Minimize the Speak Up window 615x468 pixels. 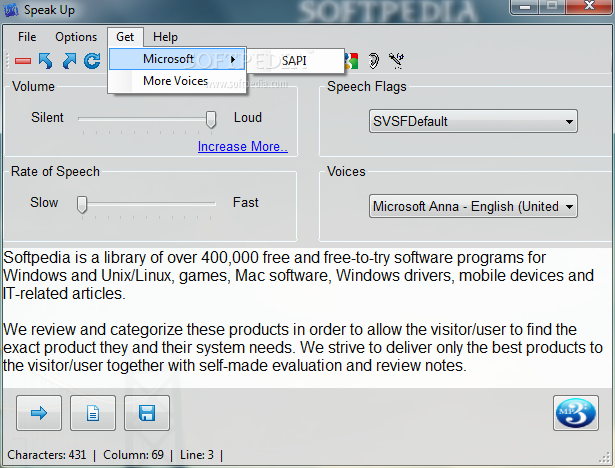point(525,7)
